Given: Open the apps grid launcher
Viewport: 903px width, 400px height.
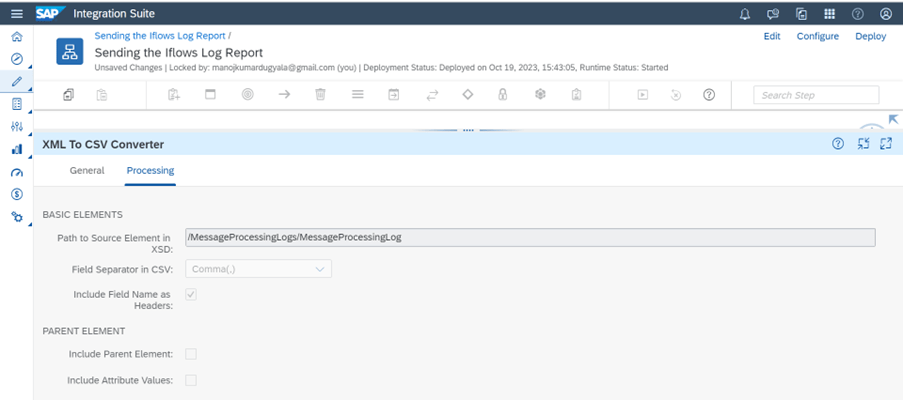Looking at the screenshot, I should 829,14.
